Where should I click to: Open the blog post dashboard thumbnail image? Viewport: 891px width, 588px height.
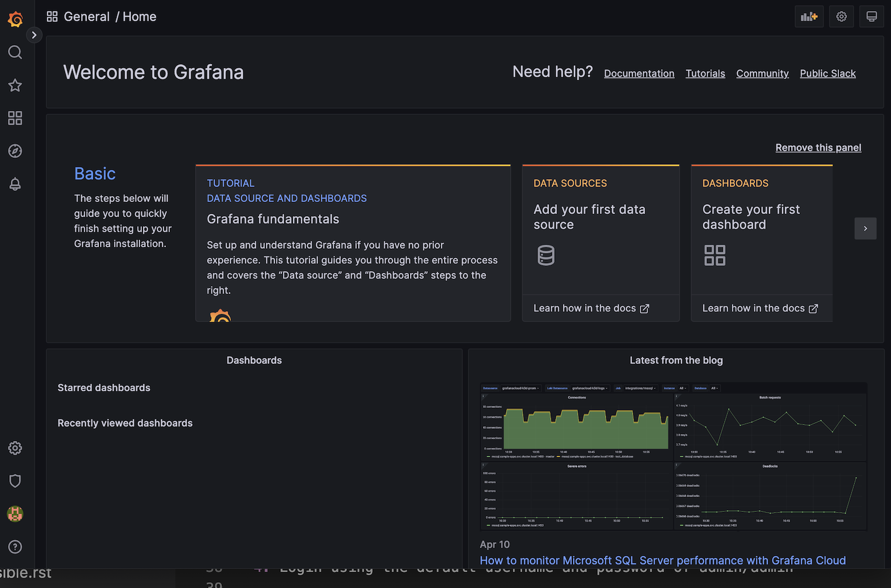coord(674,456)
